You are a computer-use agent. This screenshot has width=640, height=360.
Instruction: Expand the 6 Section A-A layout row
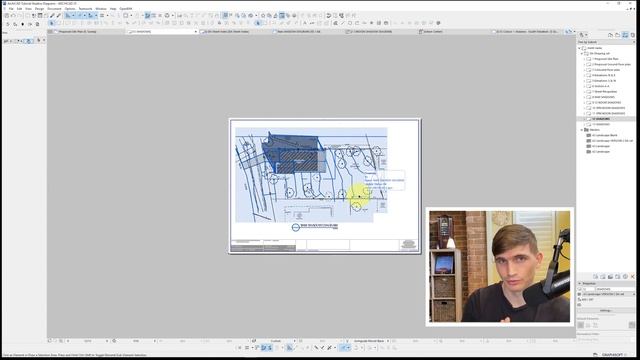[584, 86]
